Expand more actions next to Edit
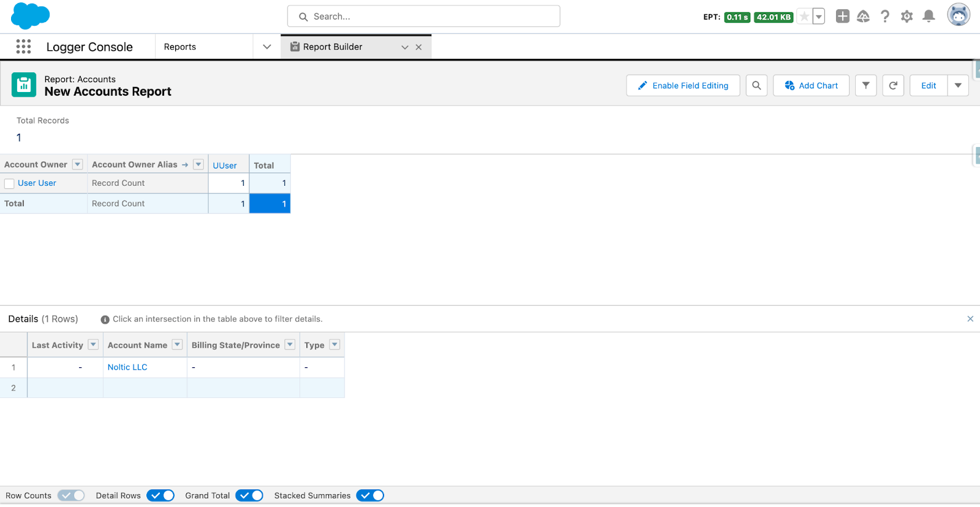 coord(958,86)
